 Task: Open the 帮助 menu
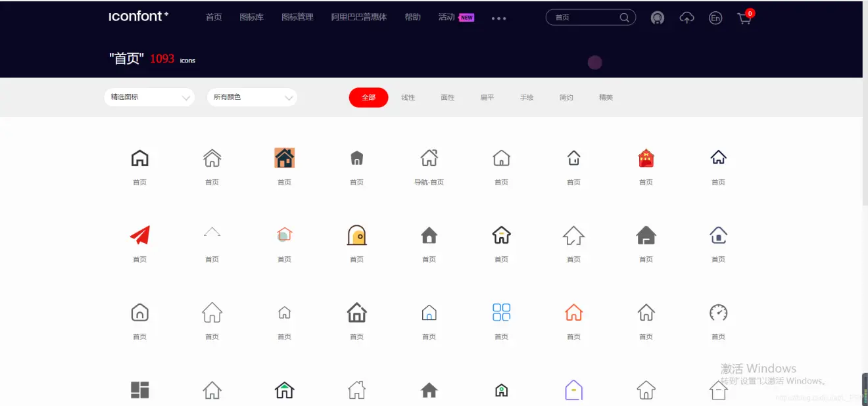[x=412, y=17]
